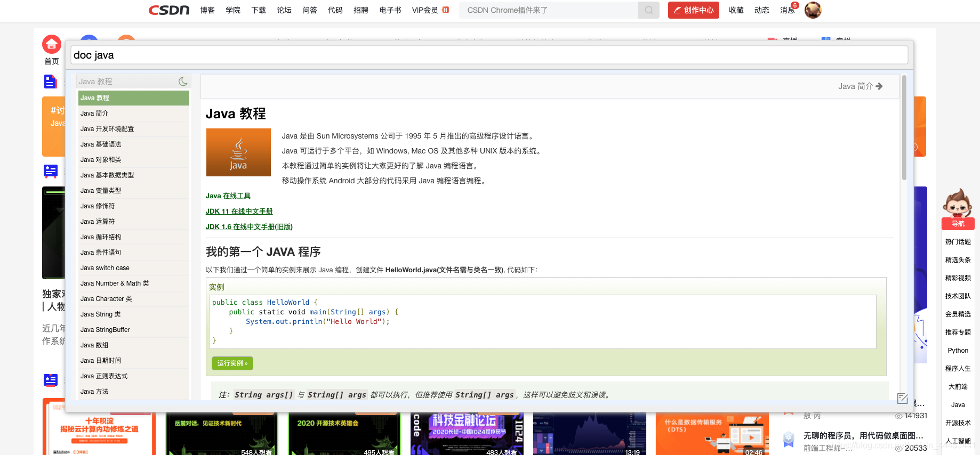This screenshot has width=980, height=455.
Task: Click the doc panel vertical scrollbar
Action: (904, 128)
